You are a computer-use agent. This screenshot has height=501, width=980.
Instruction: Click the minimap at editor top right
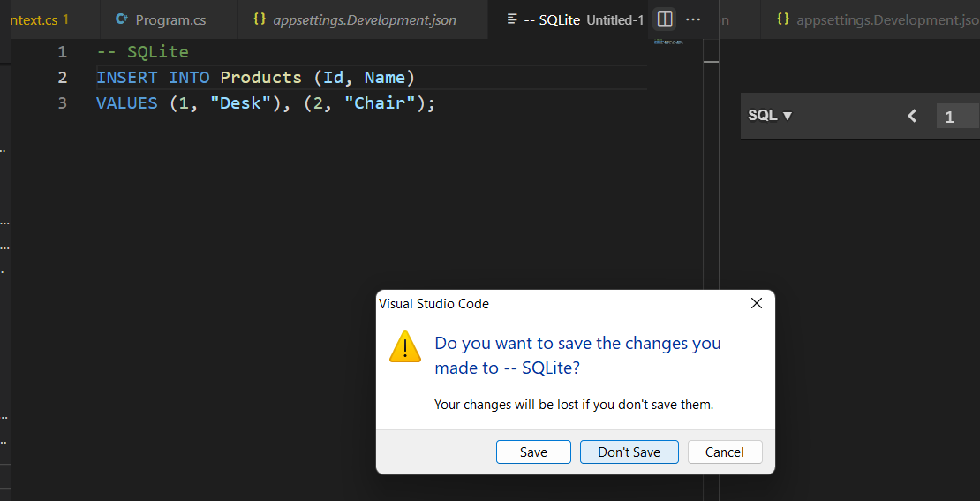668,42
